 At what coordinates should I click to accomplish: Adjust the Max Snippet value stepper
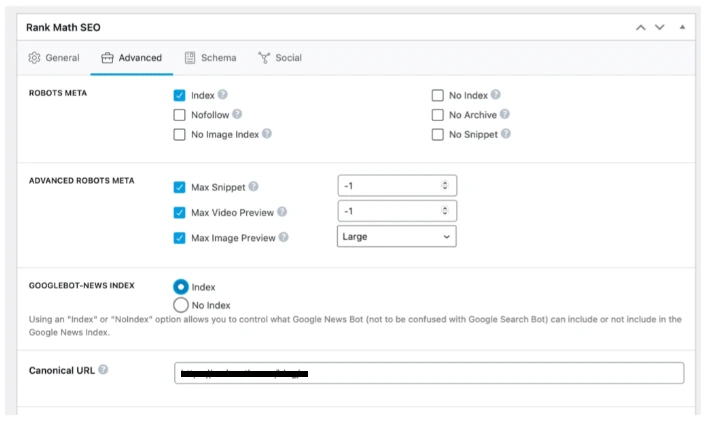445,185
